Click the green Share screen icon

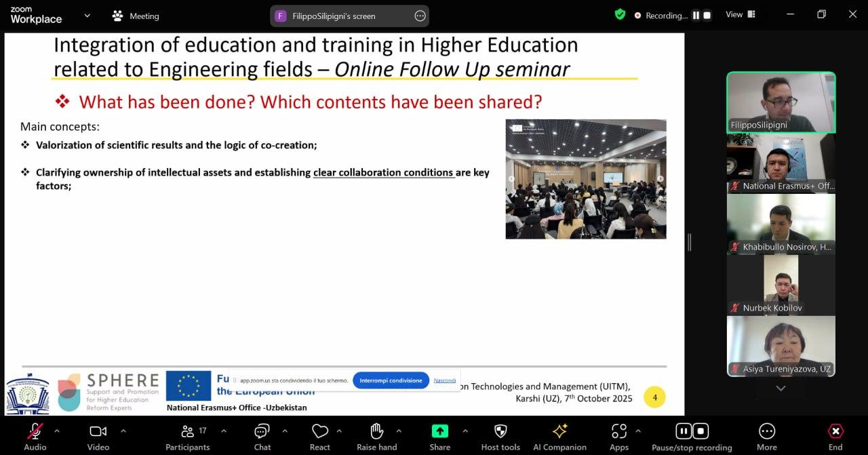coord(439,432)
